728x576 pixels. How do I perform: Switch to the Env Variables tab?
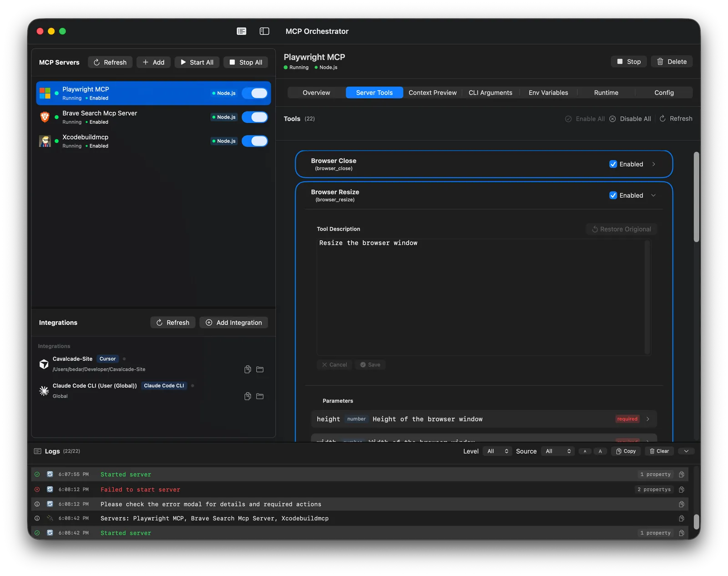pyautogui.click(x=548, y=93)
